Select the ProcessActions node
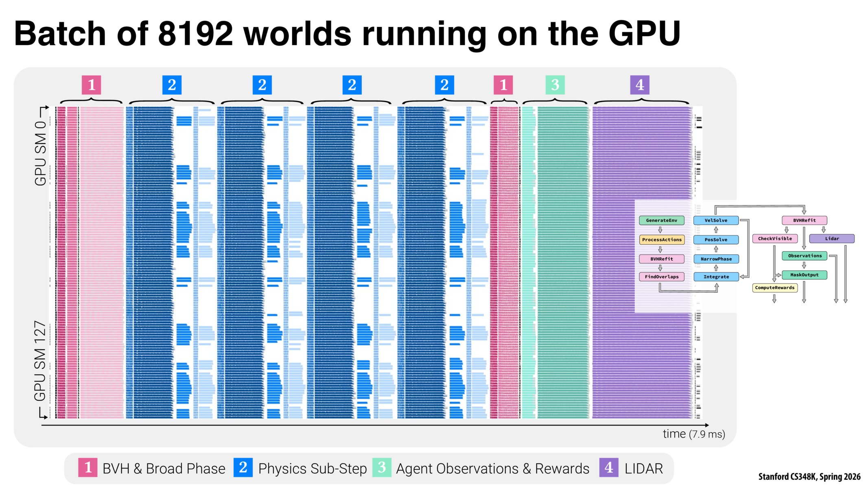 tap(662, 240)
